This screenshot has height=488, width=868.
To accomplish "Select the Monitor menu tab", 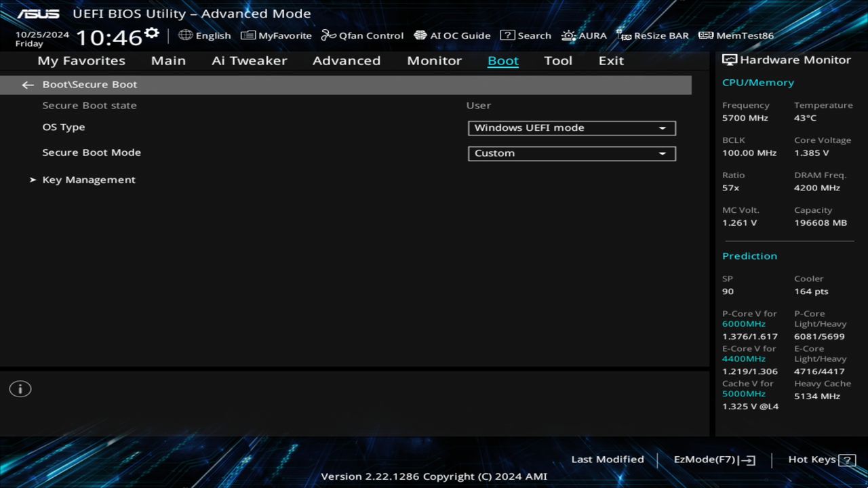I will coord(434,60).
